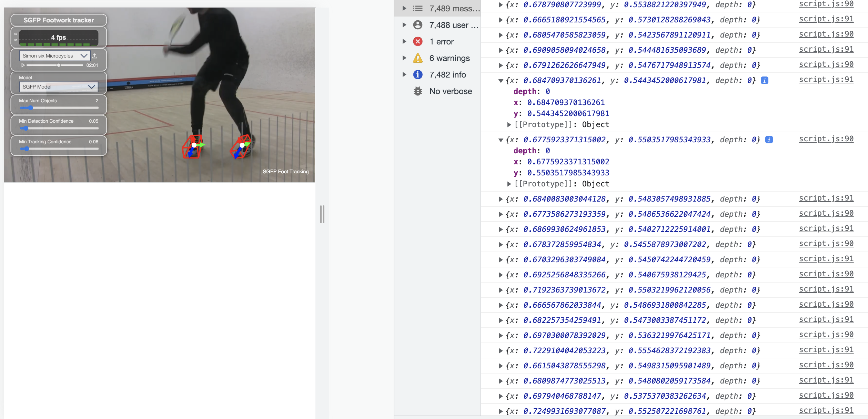Click the red error icon in sidebar

point(418,42)
